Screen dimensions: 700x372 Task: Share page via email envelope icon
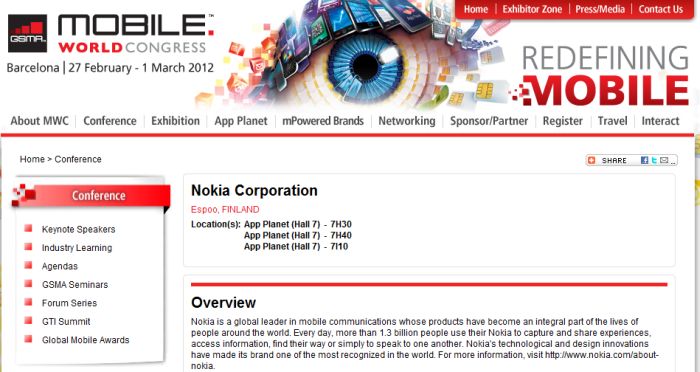pyautogui.click(x=664, y=160)
